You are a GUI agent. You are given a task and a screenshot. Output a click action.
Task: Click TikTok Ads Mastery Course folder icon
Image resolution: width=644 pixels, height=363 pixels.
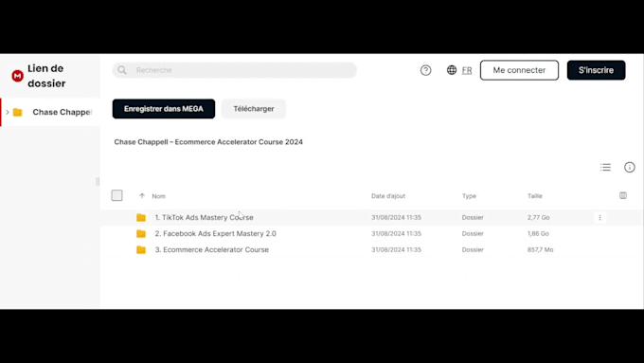tap(141, 217)
